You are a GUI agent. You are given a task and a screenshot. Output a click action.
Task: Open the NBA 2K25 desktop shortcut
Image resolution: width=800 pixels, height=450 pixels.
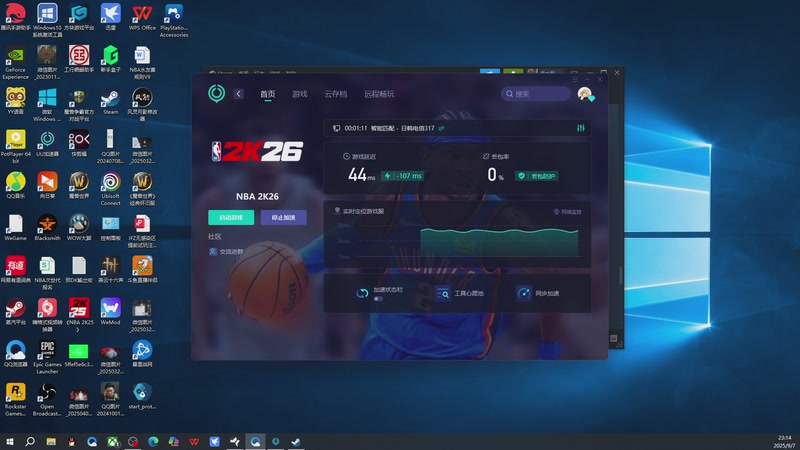[x=79, y=314]
